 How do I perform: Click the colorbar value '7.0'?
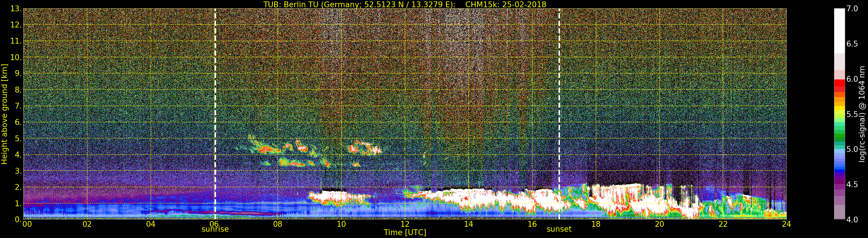852,9
